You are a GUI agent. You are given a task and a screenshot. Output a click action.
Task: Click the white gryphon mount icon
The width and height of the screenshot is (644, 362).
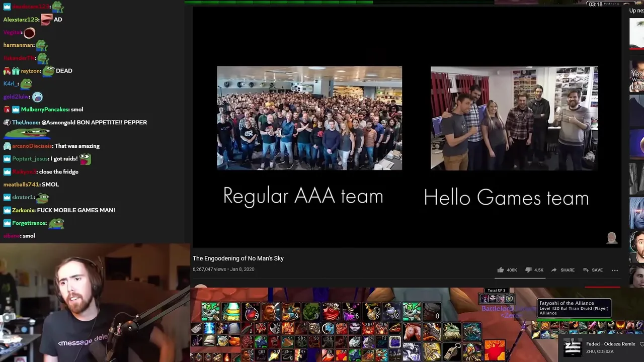pos(412,351)
